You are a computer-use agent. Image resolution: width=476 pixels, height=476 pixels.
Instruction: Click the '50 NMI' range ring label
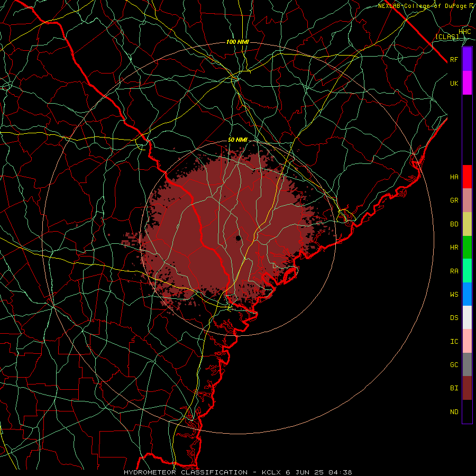coord(237,140)
